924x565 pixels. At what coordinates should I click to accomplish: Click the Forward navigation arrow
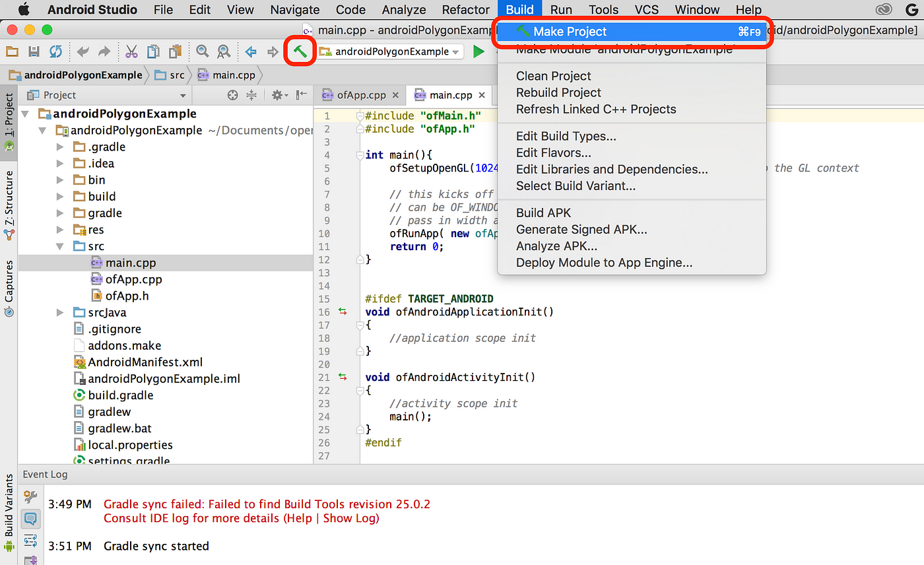pos(272,51)
